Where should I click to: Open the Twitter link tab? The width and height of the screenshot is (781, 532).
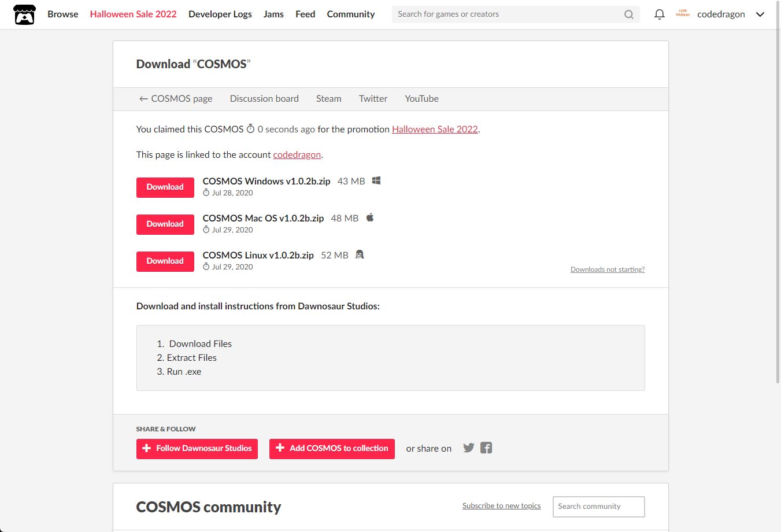click(373, 98)
